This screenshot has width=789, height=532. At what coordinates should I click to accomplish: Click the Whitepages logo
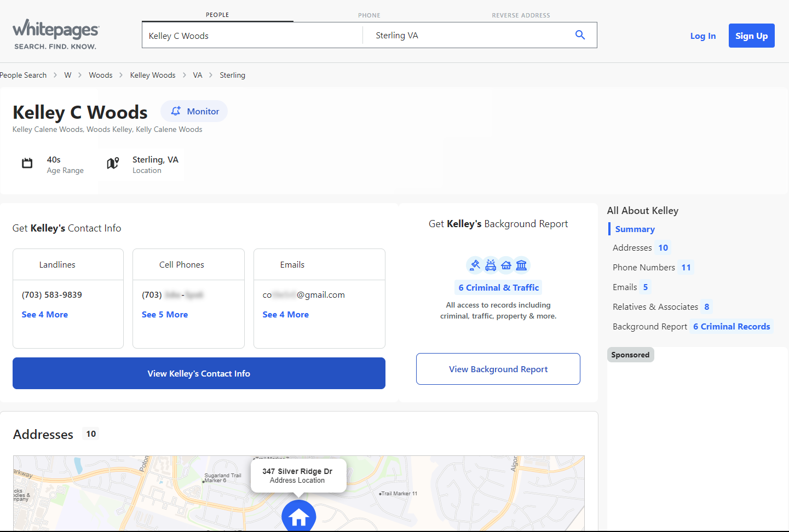(56, 34)
